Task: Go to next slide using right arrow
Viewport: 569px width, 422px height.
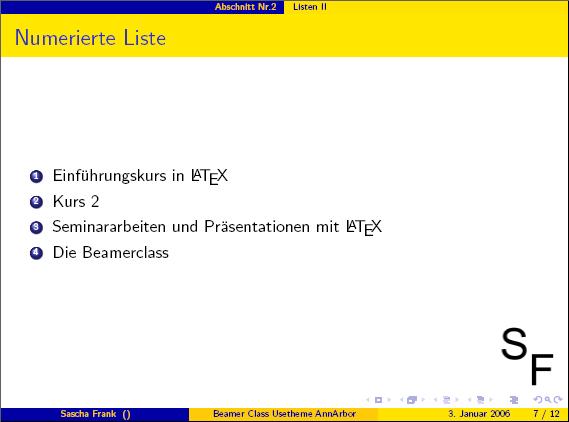Action: click(x=389, y=400)
